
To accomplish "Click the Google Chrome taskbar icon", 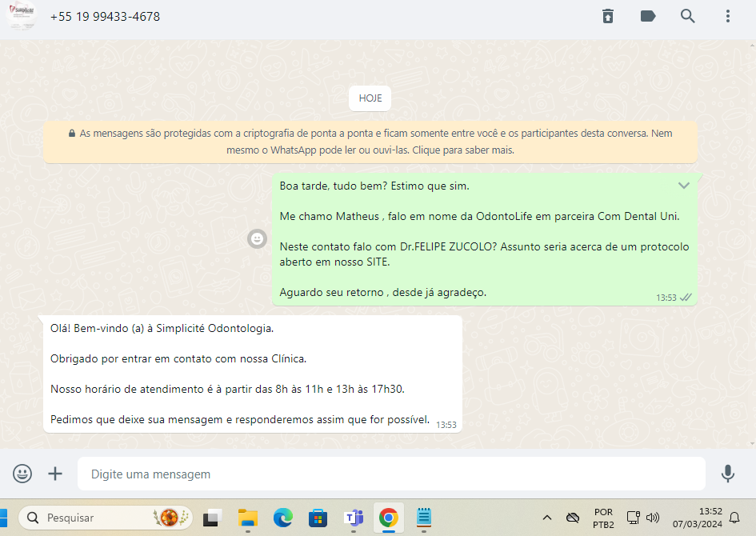I will pyautogui.click(x=389, y=518).
